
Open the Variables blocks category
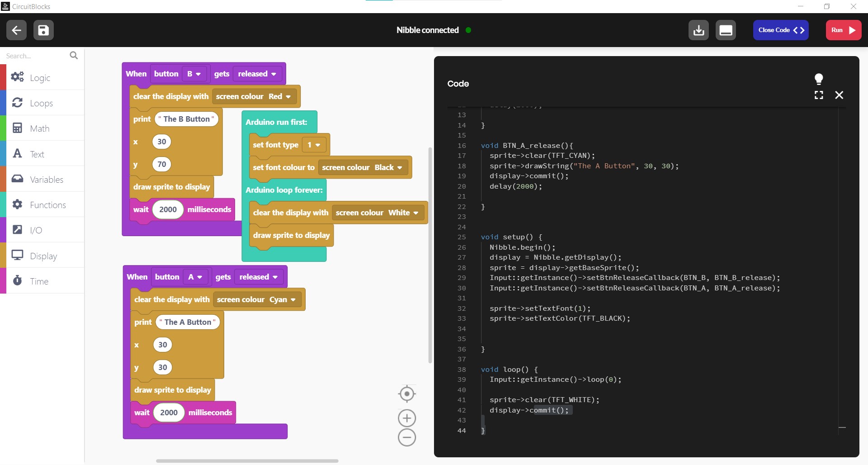point(42,179)
